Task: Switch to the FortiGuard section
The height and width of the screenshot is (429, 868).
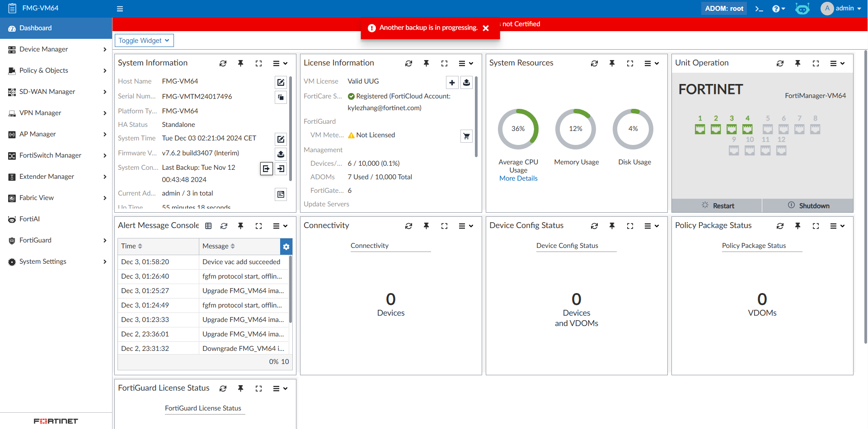Action: [x=36, y=240]
